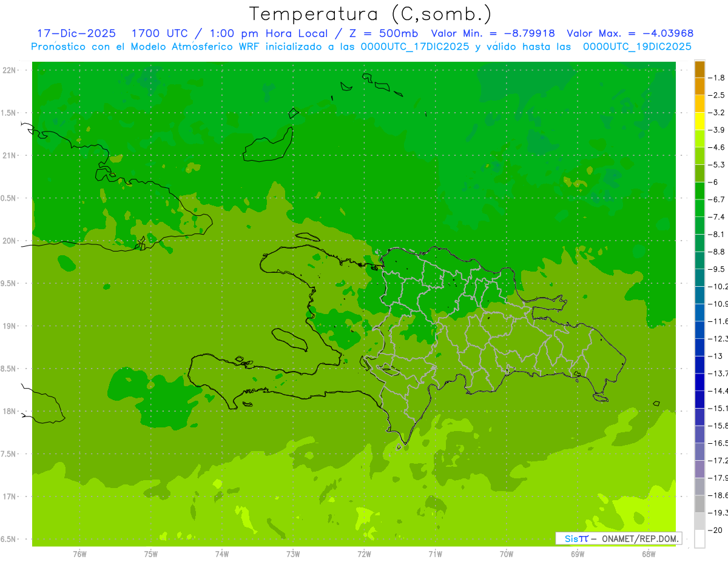Click the 17N latitude axis label
The height and width of the screenshot is (562, 728).
point(10,497)
